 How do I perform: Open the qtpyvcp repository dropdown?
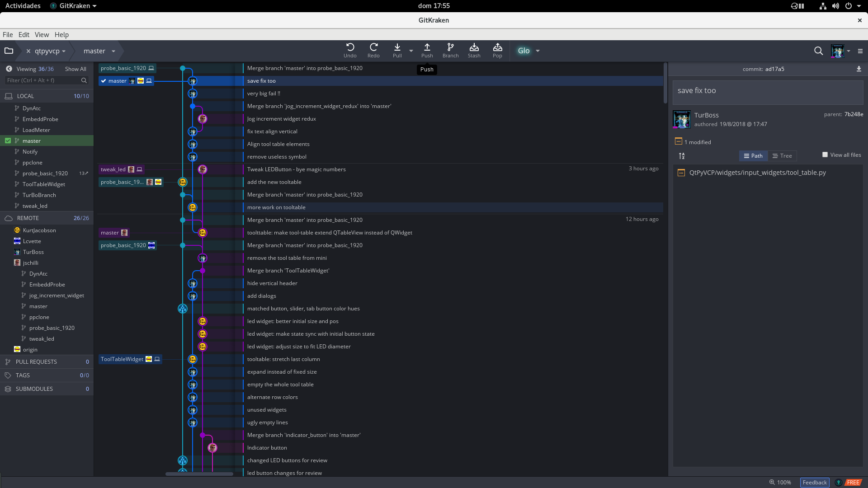[64, 51]
